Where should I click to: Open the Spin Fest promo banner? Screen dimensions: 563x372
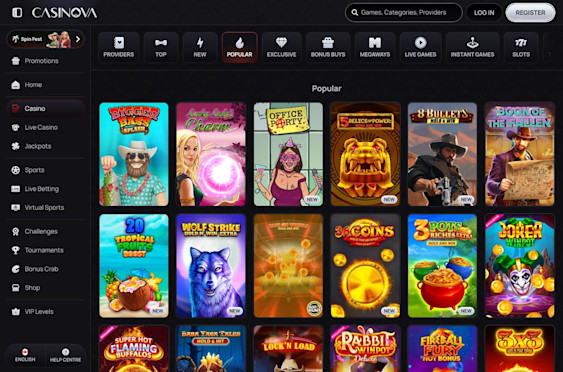pyautogui.click(x=45, y=39)
